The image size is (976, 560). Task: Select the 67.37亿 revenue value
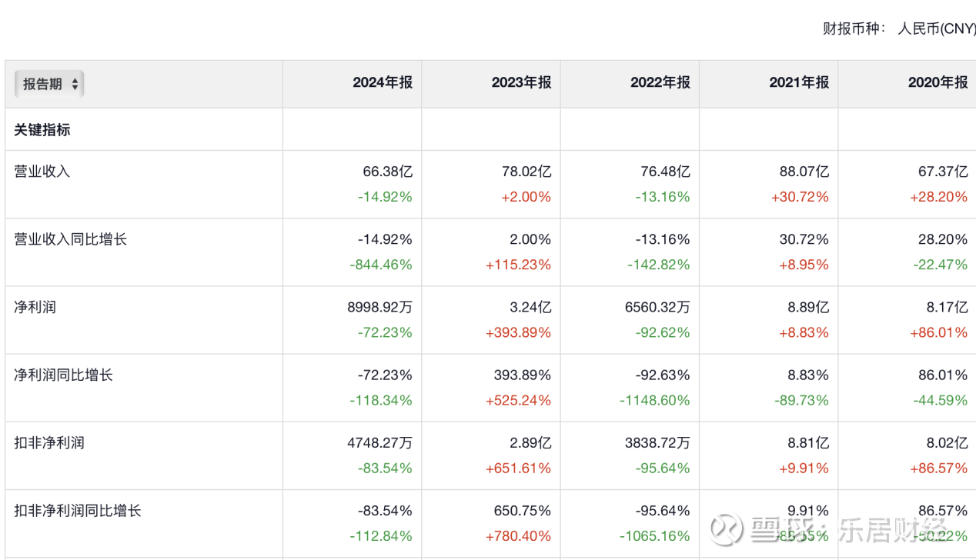tap(943, 172)
